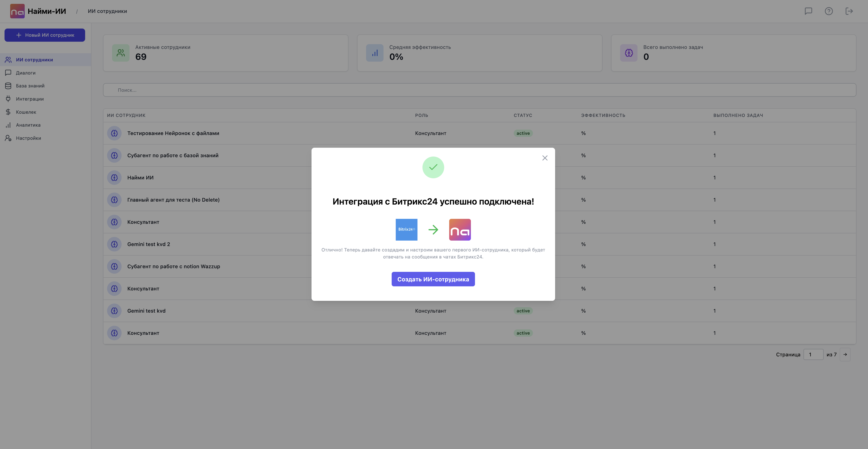This screenshot has width=868, height=449.
Task: Click the Активные сотрудники people icon
Action: pos(121,53)
